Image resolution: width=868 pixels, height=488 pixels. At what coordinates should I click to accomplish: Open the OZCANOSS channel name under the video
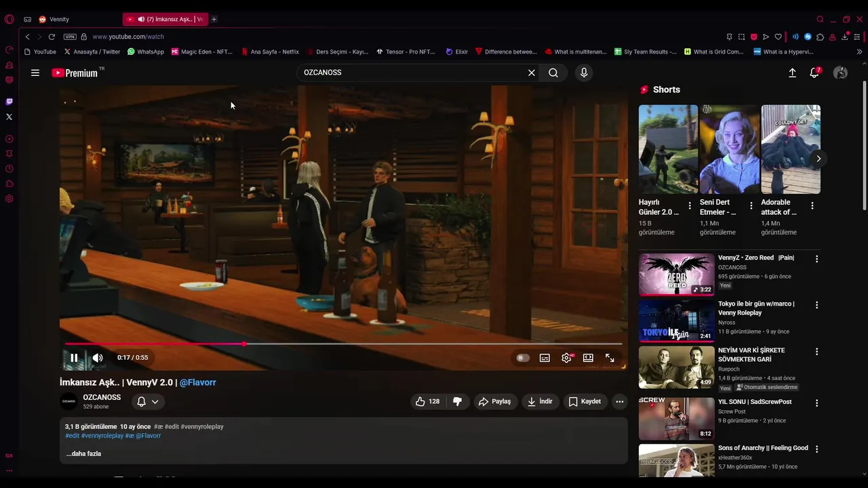(x=102, y=397)
